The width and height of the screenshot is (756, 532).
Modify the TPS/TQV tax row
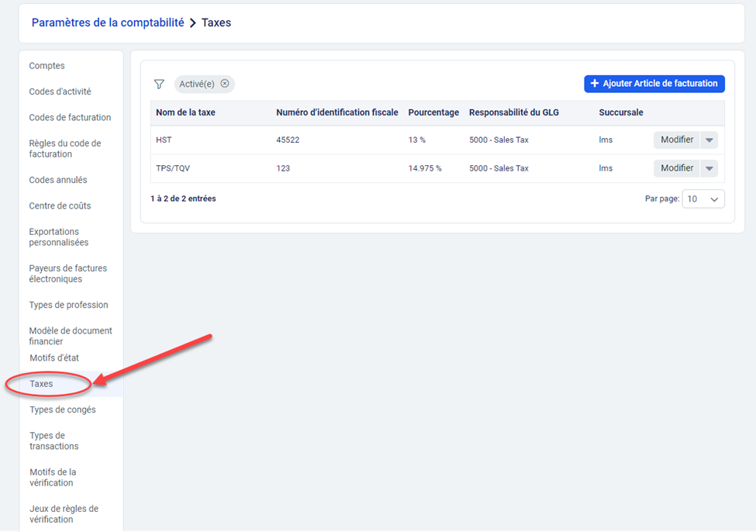click(x=676, y=168)
